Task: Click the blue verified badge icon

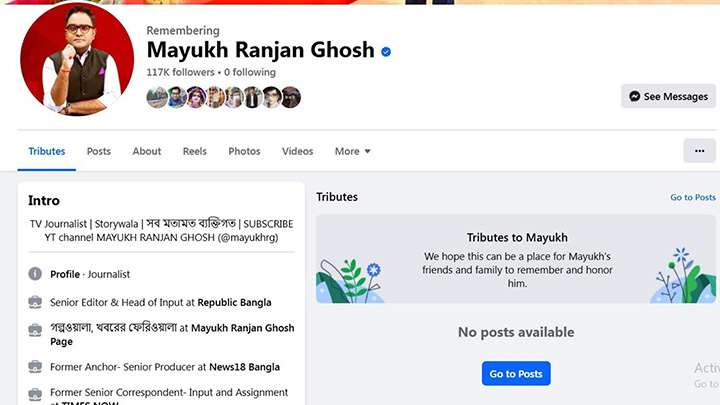Action: coord(386,51)
